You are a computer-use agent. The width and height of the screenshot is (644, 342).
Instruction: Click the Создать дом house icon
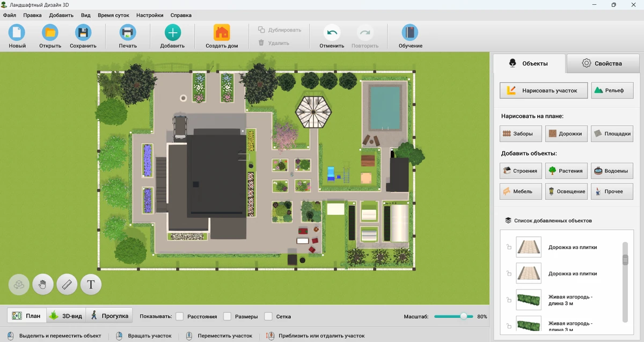pos(222,33)
